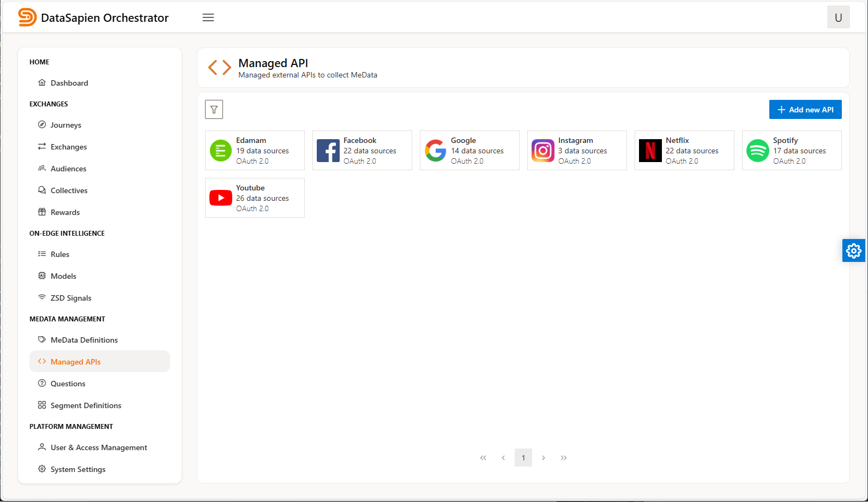The image size is (868, 502).
Task: Click the Journeys compass icon
Action: tap(42, 124)
